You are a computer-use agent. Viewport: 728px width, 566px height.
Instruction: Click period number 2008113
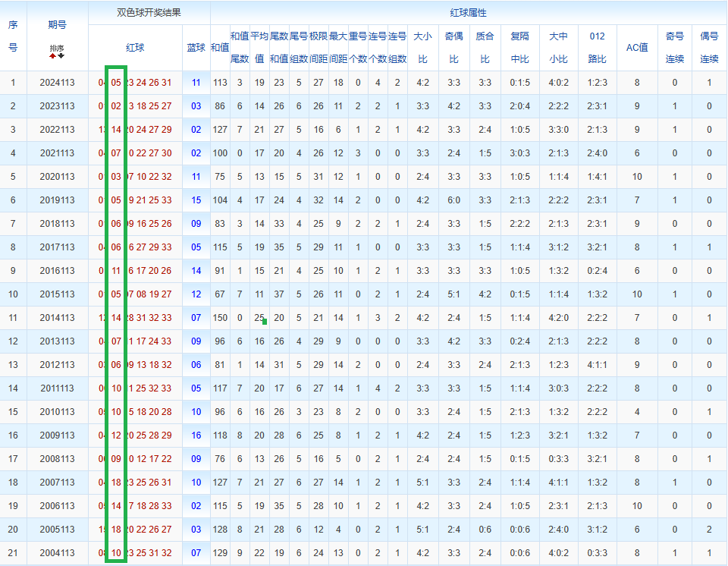(x=57, y=459)
